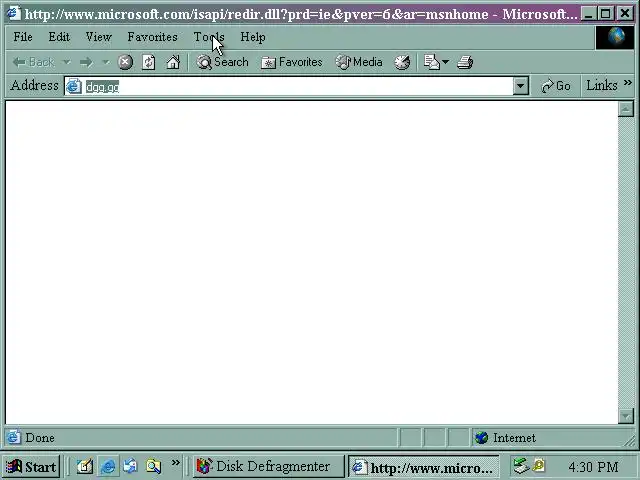Image resolution: width=640 pixels, height=480 pixels.
Task: Maximize the Internet Explorer window
Action: click(606, 14)
